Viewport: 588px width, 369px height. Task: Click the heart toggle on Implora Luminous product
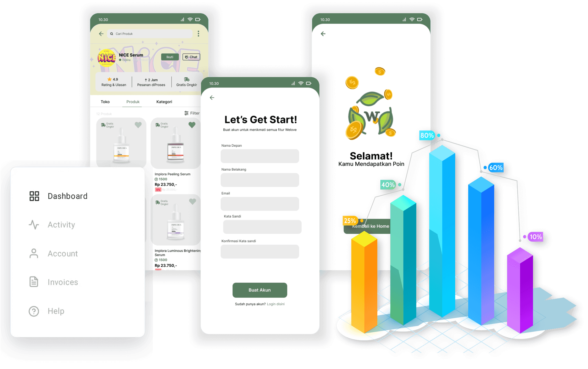pyautogui.click(x=193, y=201)
